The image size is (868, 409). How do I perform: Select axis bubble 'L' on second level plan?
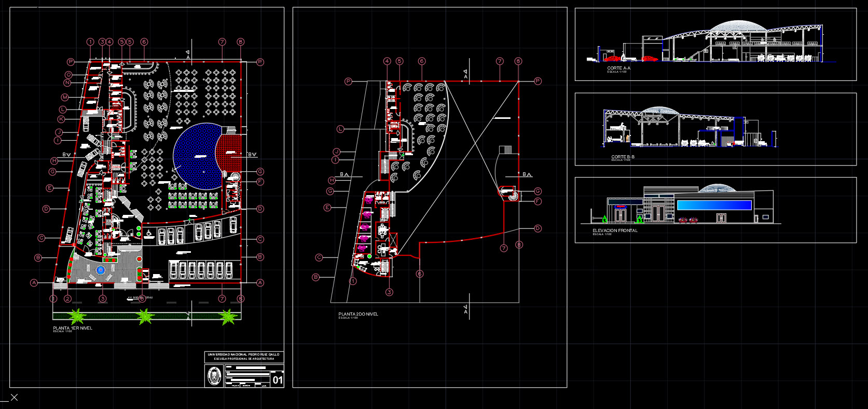coord(340,129)
